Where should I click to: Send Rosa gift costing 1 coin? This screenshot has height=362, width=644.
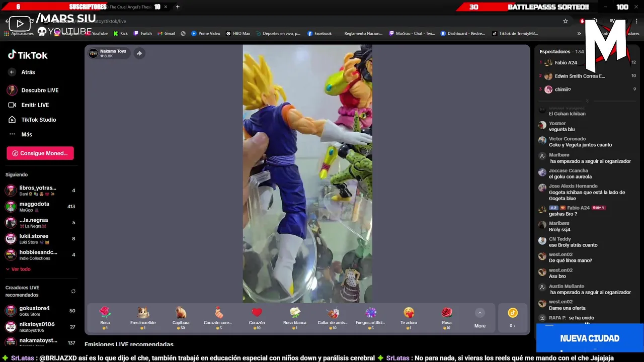click(105, 318)
